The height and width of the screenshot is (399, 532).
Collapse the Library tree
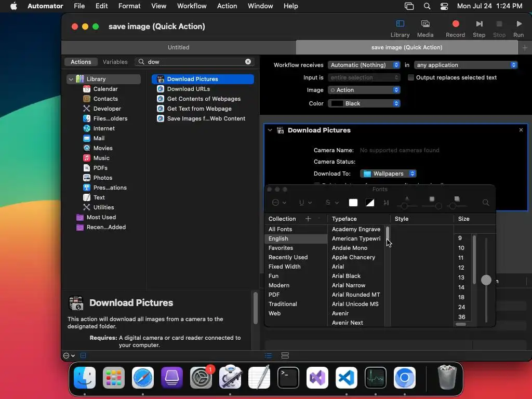71,79
